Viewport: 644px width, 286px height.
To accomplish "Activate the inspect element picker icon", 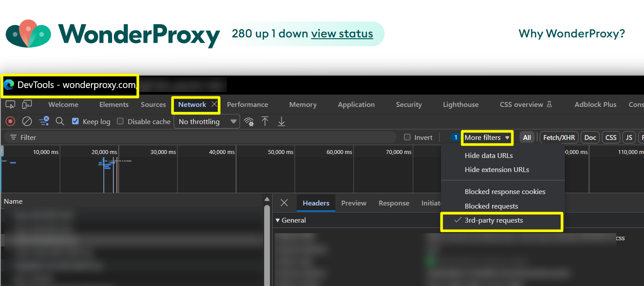I will point(10,104).
